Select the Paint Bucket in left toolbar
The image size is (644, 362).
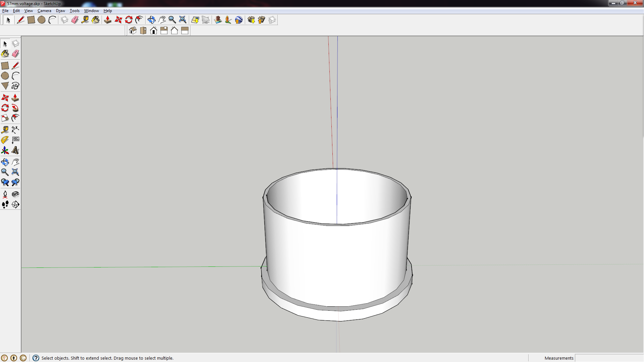[5, 54]
